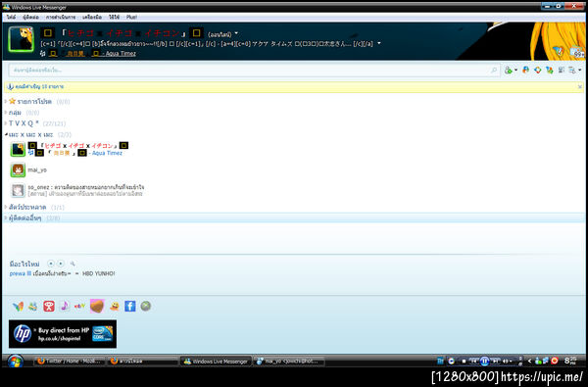588x387 pixels.
Task: Show hidden system tray icons arrow
Action: pos(529,362)
